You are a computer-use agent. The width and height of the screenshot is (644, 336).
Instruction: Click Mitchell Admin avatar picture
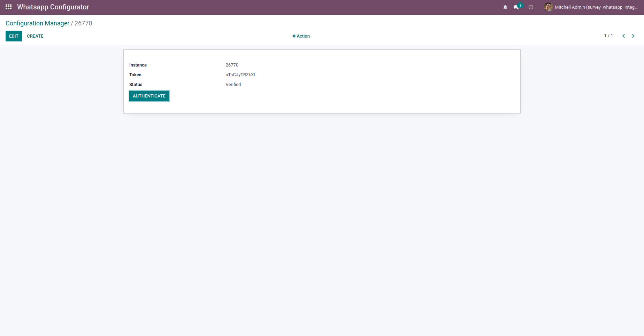[548, 7]
